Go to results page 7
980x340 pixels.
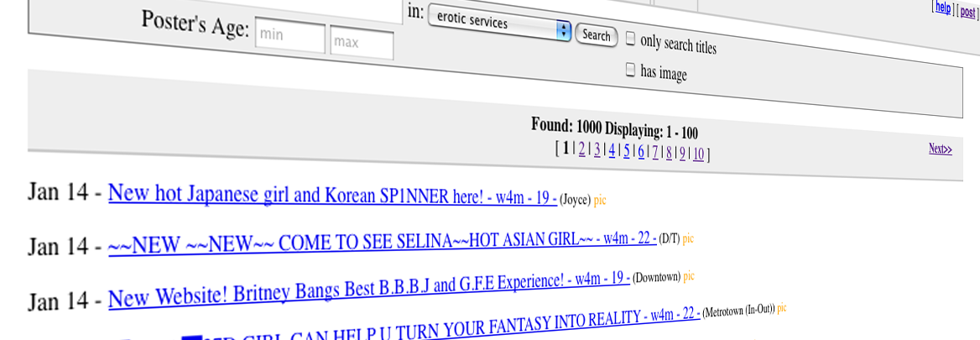[x=654, y=152]
